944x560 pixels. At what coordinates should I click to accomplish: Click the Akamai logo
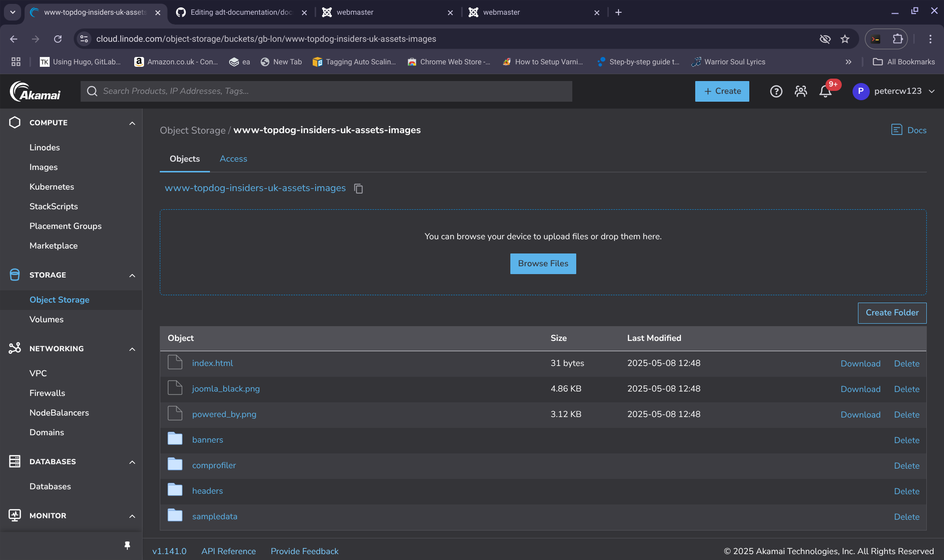click(35, 91)
